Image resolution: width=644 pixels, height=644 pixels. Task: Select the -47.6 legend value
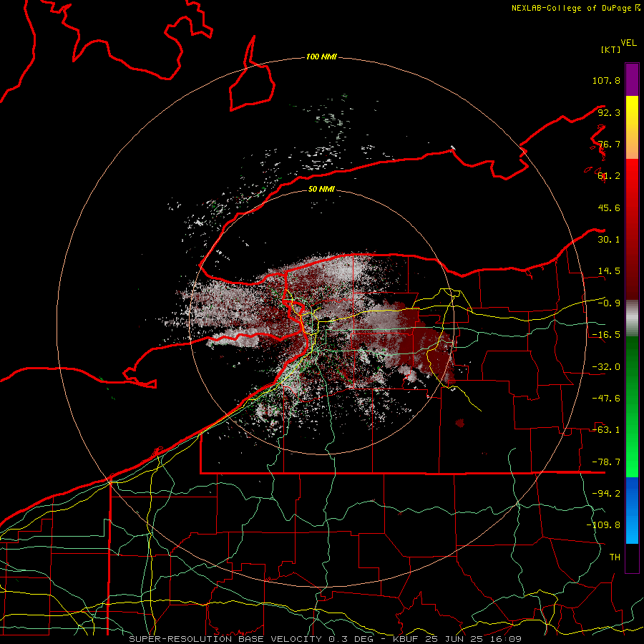coord(606,399)
